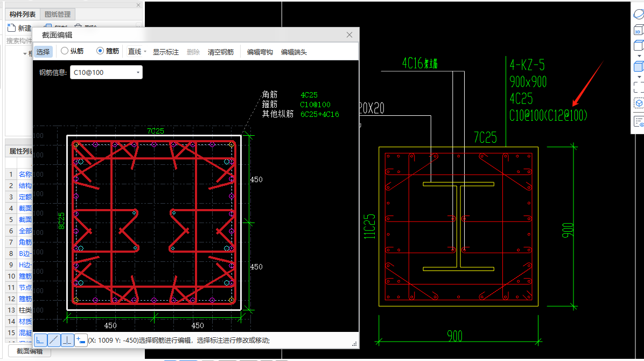Switch to 构件列表 tab
644x361 pixels.
22,15
